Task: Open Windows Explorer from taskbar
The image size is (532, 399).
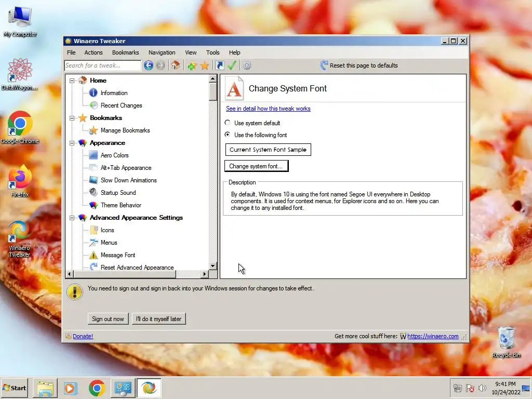Action: (45, 388)
